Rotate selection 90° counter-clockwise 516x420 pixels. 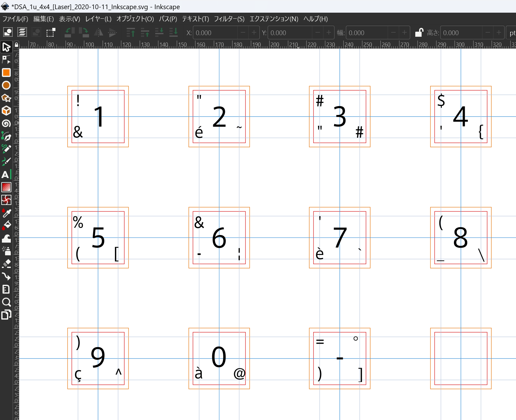(x=70, y=32)
